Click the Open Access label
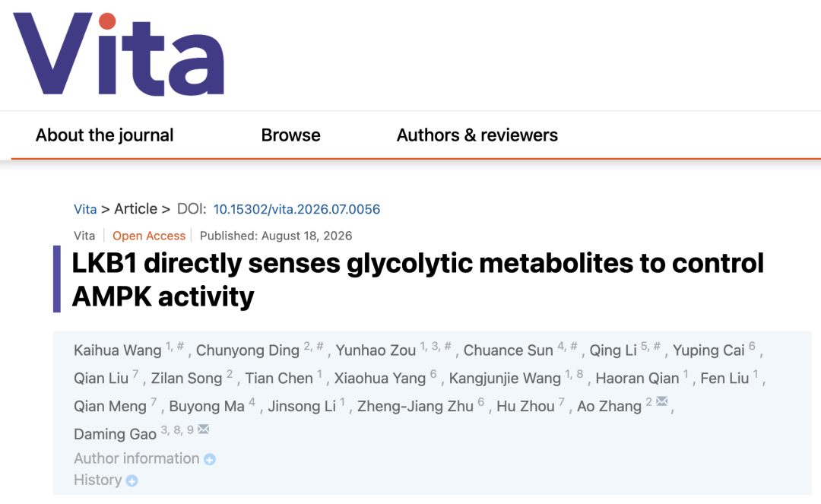This screenshot has height=504, width=821. point(149,236)
